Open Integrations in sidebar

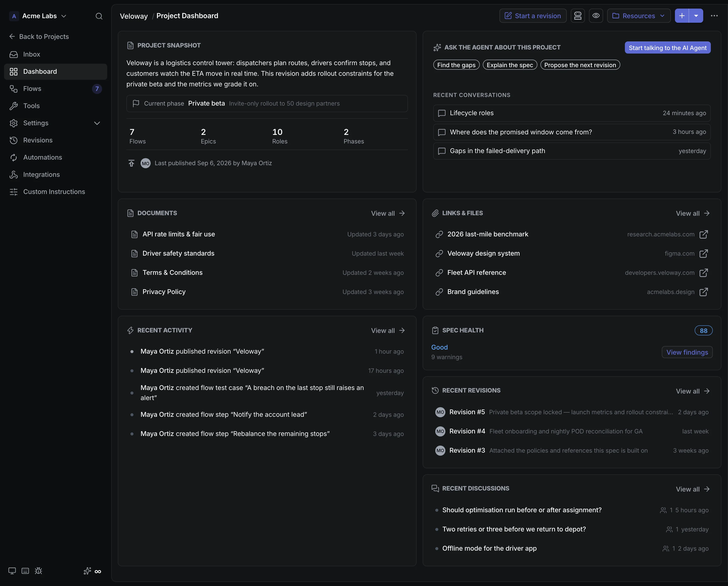coord(55,175)
